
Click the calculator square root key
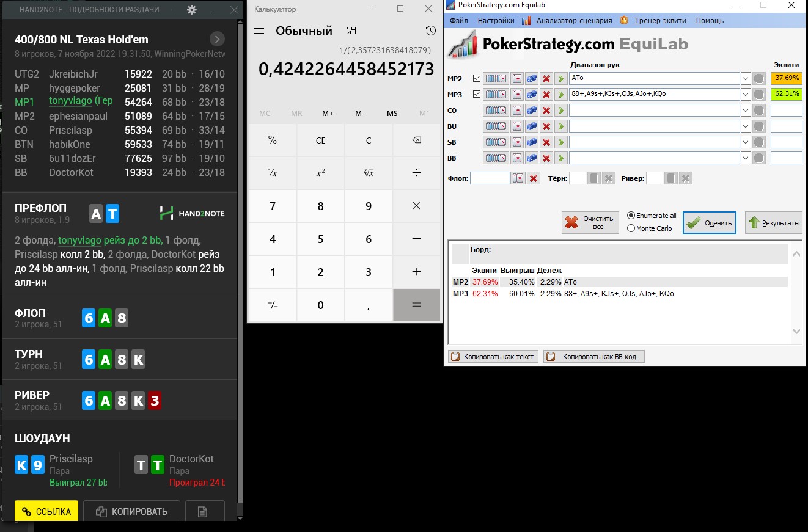[x=369, y=173]
